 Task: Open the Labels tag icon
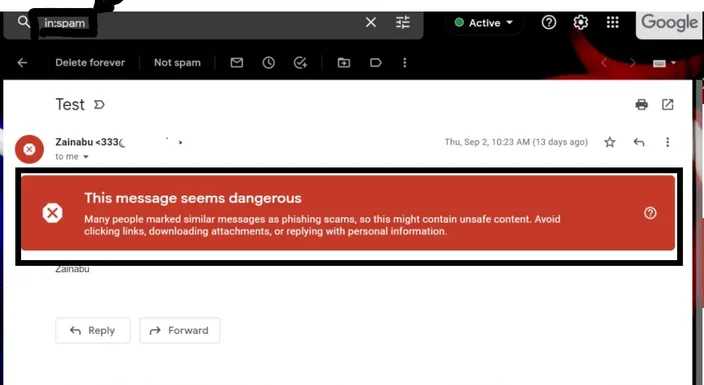pos(375,63)
